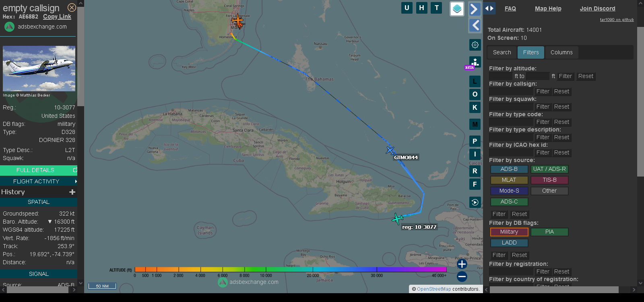Zoom out with the minus icon

pyautogui.click(x=462, y=276)
